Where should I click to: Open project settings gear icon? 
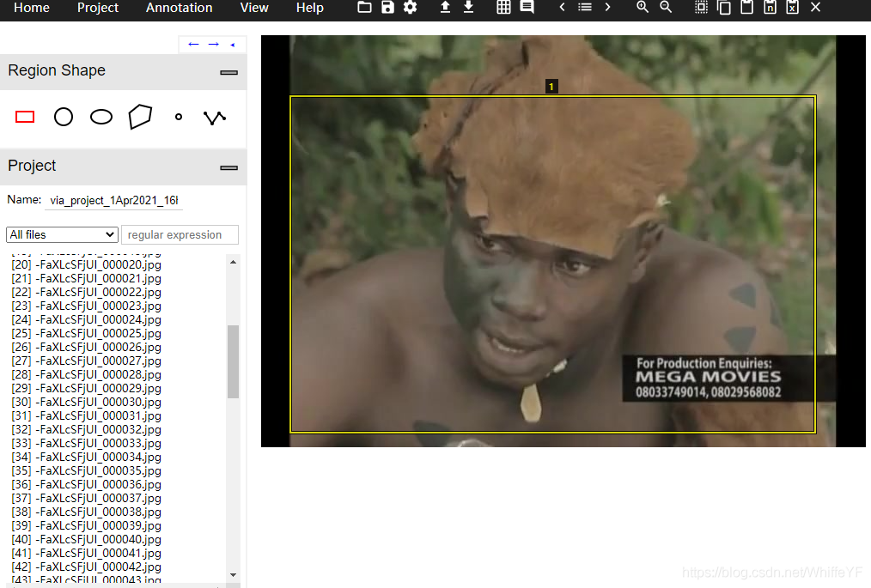(x=410, y=8)
